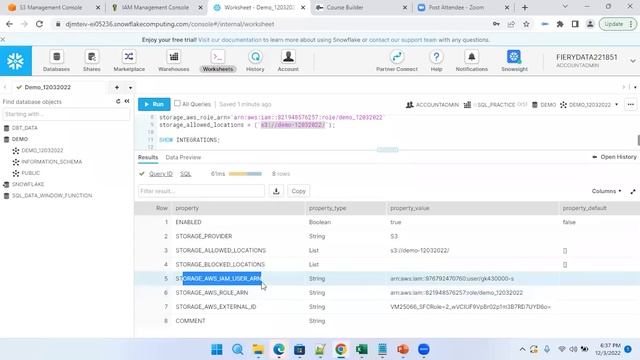Close the free trial banner
Image resolution: width=640 pixels, height=360 pixels.
3,40
